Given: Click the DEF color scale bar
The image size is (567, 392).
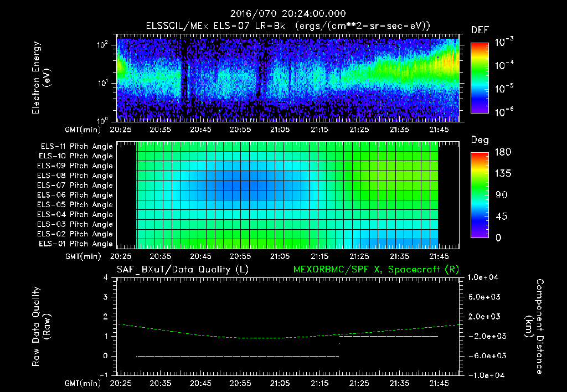Looking at the screenshot, I should 480,78.
